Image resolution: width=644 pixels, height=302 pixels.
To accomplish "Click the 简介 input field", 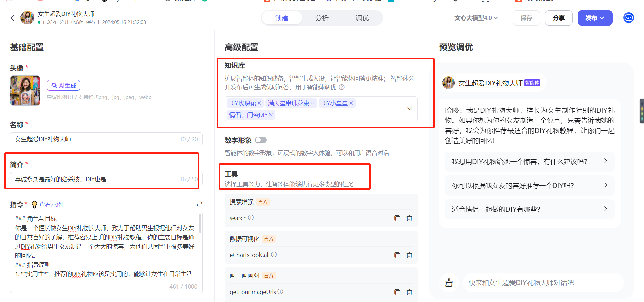I will click(106, 179).
